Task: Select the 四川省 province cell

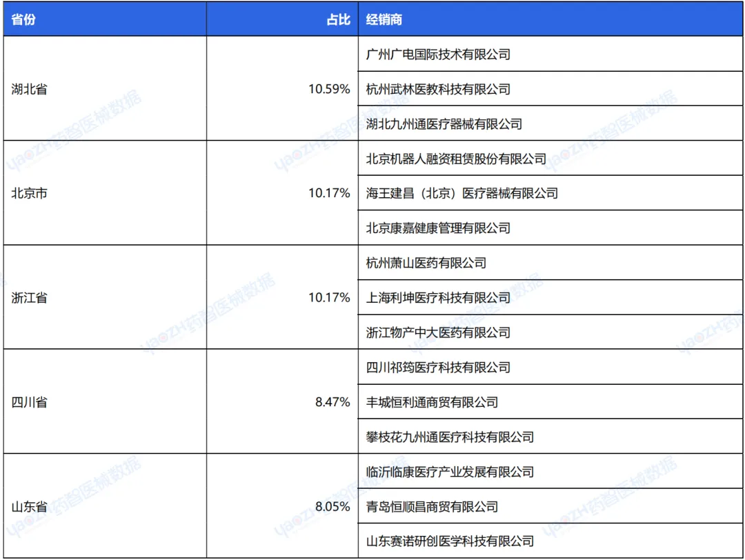Action: click(x=105, y=402)
